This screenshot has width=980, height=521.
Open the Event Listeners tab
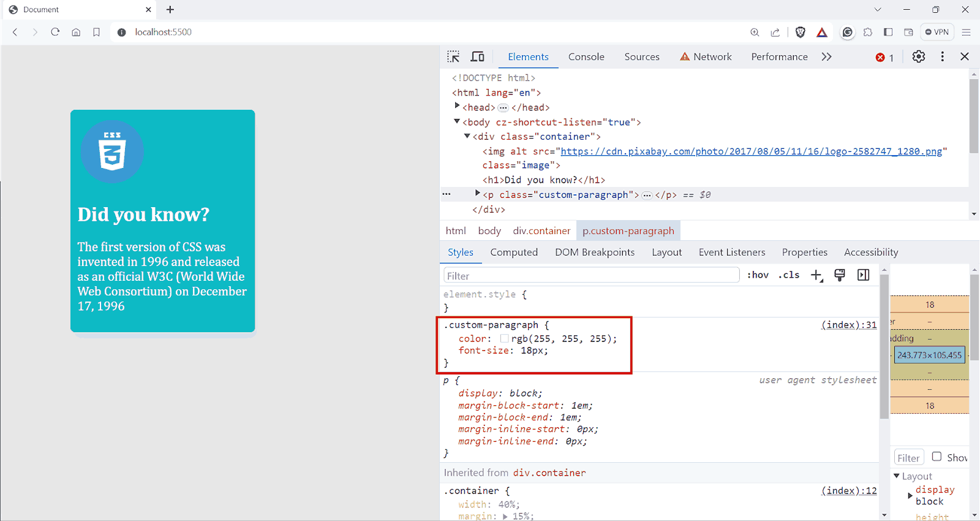(732, 252)
